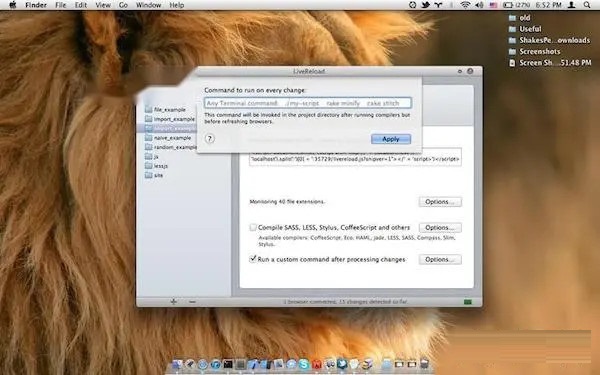Select the naive_example project folder
This screenshot has width=600, height=375.
coord(168,138)
